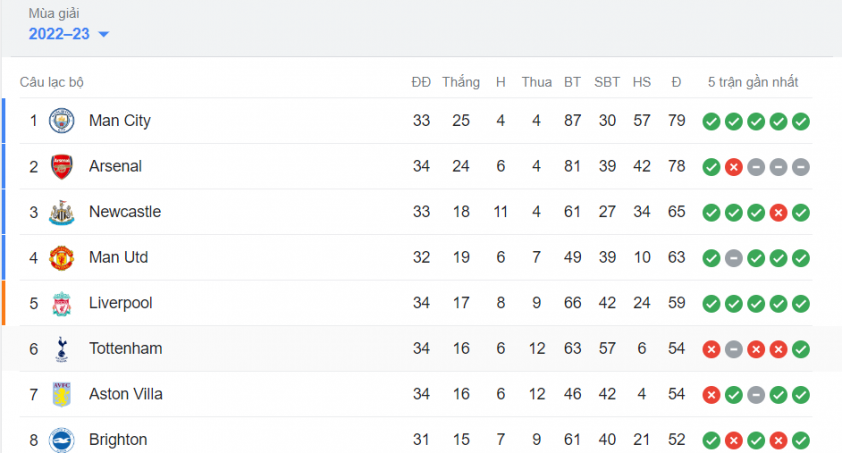Click the Mùa giải season label
842x453 pixels.
(54, 13)
